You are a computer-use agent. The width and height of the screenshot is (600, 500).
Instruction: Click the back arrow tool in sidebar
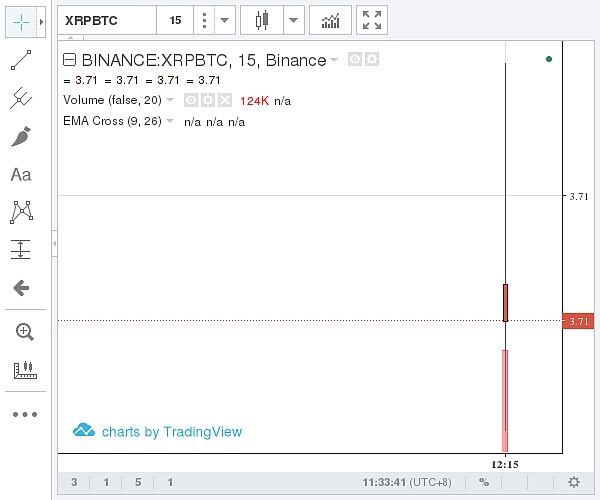pos(20,288)
